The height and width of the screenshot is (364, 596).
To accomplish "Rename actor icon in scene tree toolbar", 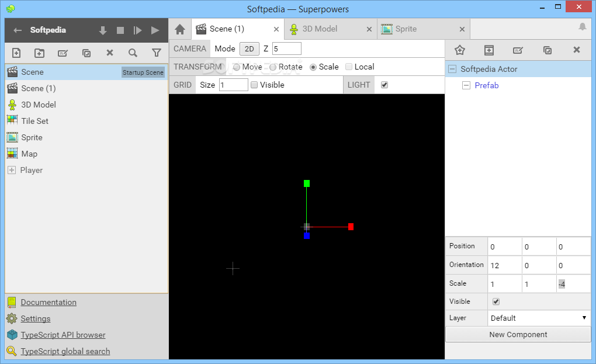I will (x=518, y=50).
